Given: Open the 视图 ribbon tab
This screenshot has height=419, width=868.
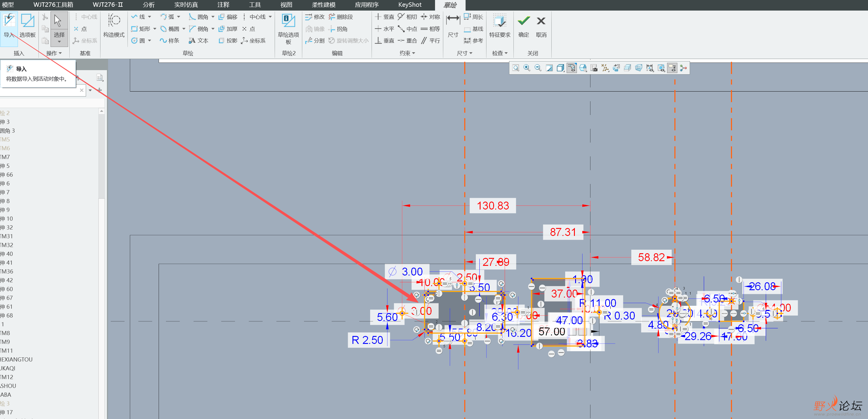Looking at the screenshot, I should click(286, 5).
